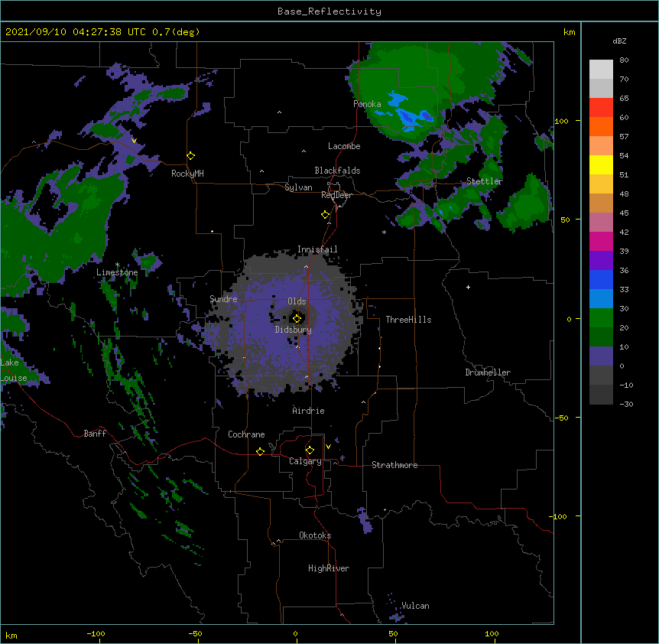Click the Cochrane town label

tap(246, 434)
